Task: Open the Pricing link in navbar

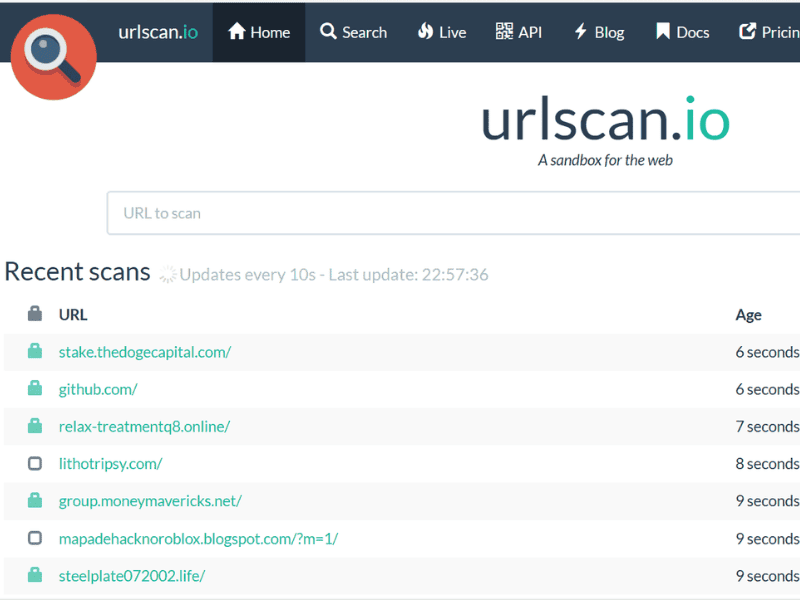Action: (x=769, y=32)
